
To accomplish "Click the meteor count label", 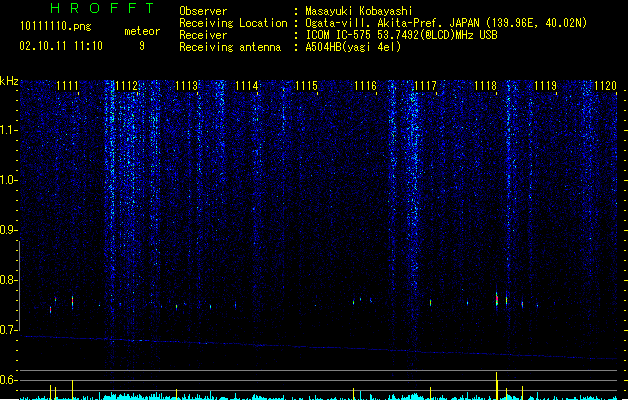I will [142, 31].
